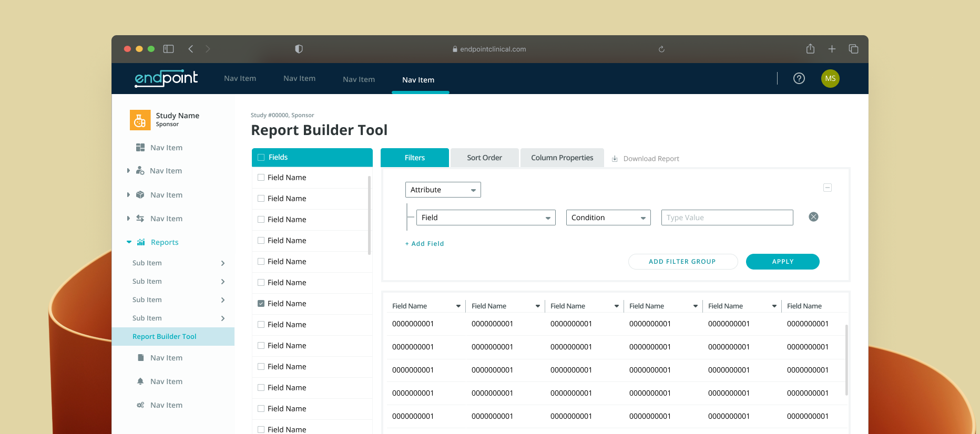This screenshot has height=434, width=980.
Task: Click the gears settings sidebar icon
Action: (x=140, y=405)
